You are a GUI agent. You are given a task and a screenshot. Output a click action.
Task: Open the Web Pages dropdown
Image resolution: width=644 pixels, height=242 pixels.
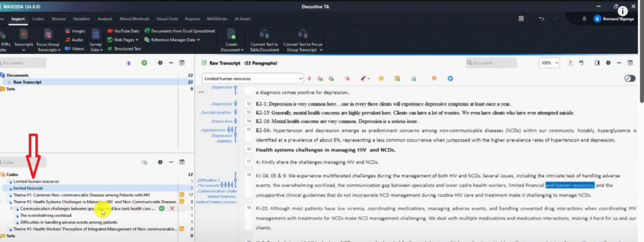(123, 40)
